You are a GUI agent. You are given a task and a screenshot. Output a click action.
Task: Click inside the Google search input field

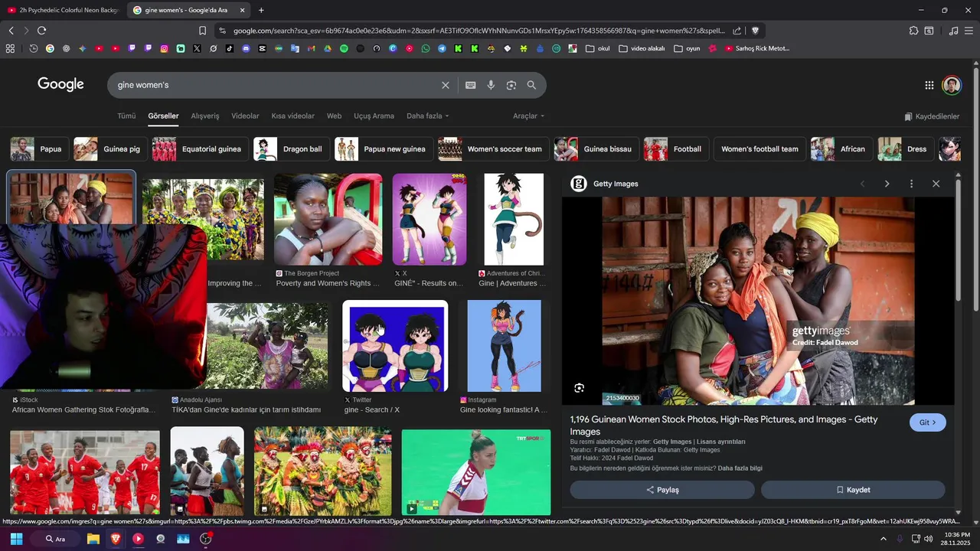pyautogui.click(x=276, y=85)
